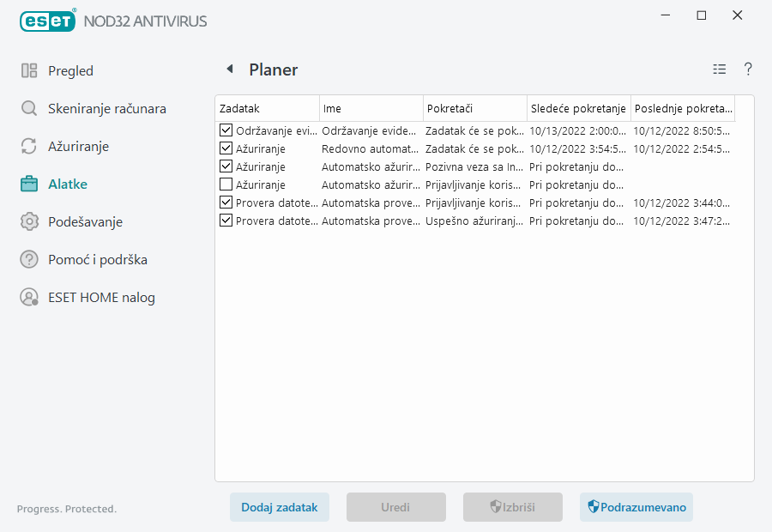The height and width of the screenshot is (532, 772).
Task: Uncheck the Održavanje evidencije task
Action: pos(226,130)
